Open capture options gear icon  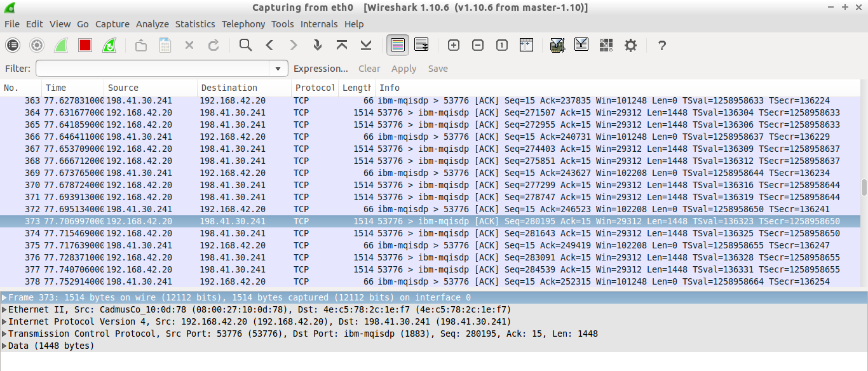[37, 45]
